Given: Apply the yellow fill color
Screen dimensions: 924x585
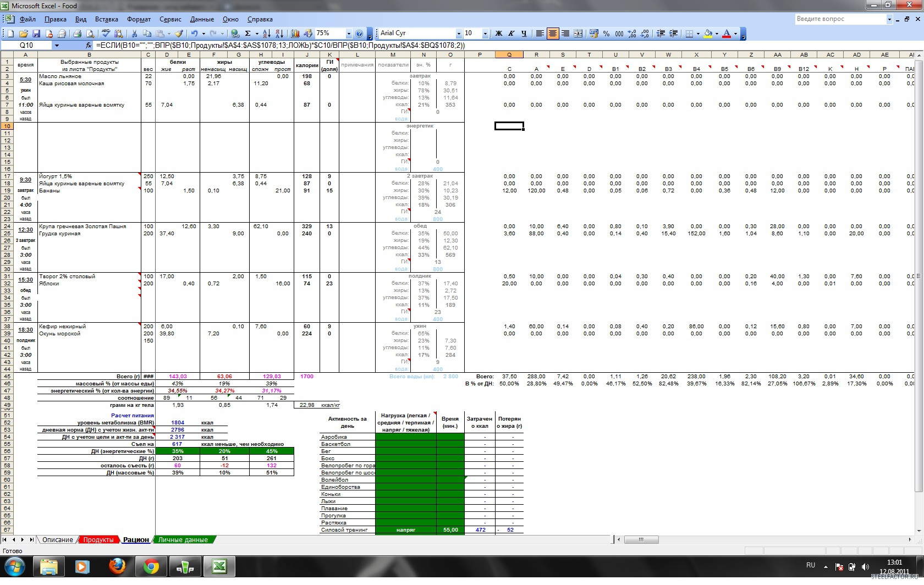Looking at the screenshot, I should (x=708, y=34).
